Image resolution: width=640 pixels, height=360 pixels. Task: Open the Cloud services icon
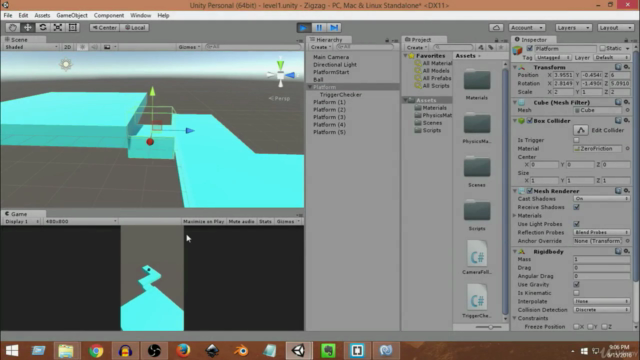click(x=496, y=27)
